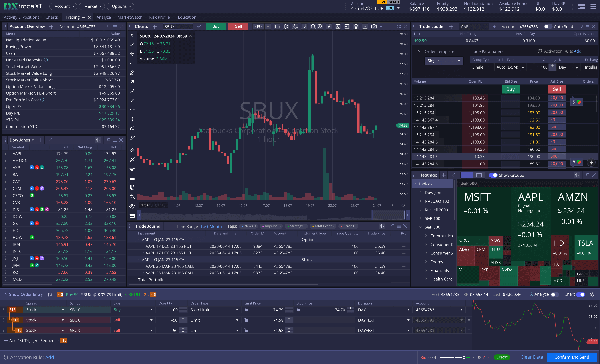600x364 pixels.
Task: Click Add link for bottom Activation Rule
Action: (x=50, y=357)
